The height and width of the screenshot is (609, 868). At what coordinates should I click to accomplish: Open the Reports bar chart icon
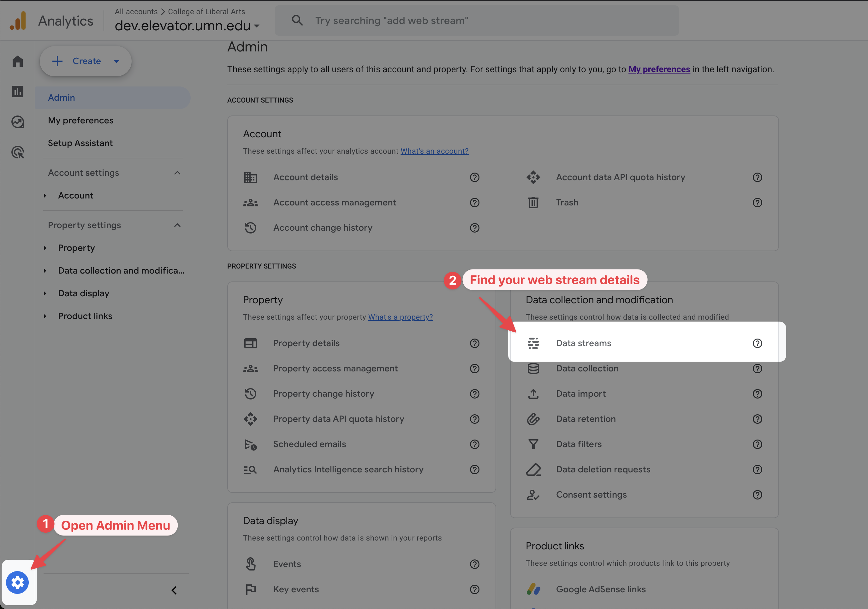click(x=17, y=92)
